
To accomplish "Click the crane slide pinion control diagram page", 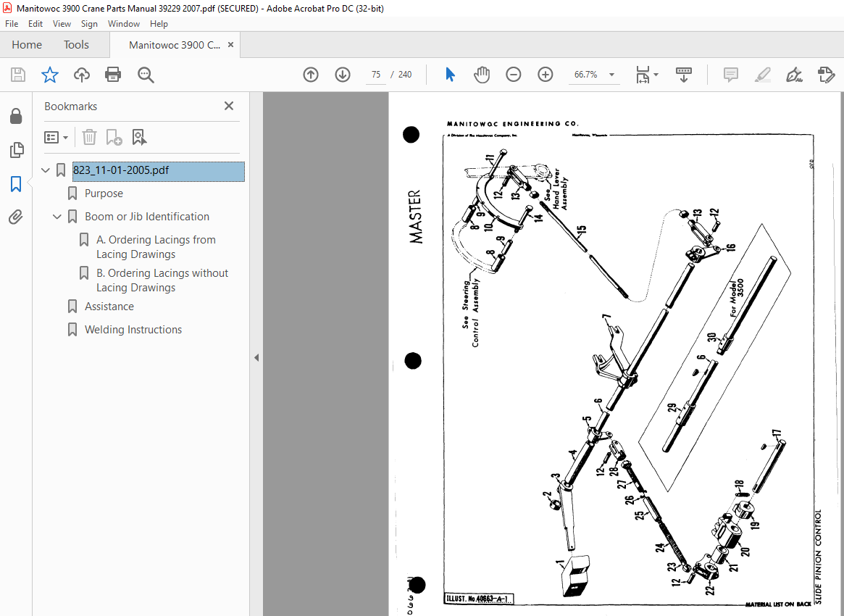I will (616, 354).
